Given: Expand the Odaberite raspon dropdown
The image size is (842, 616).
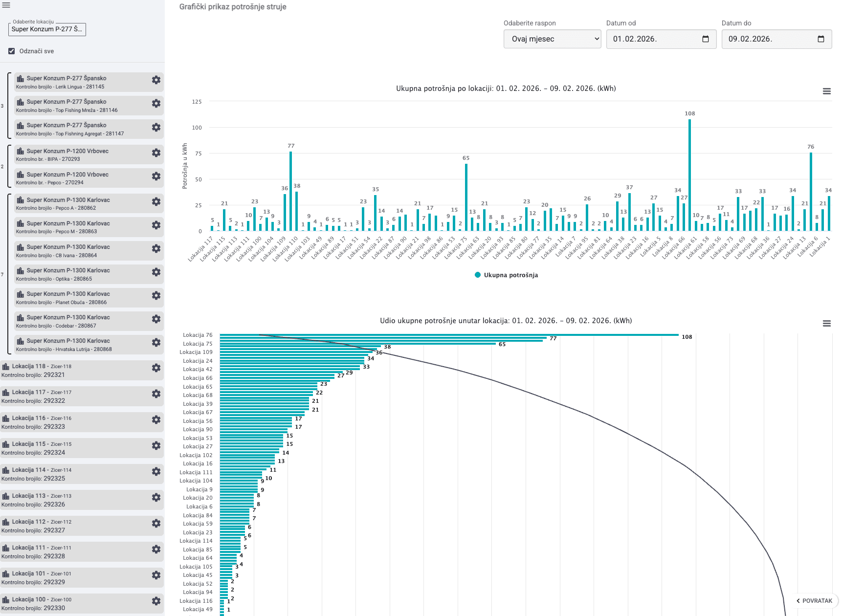Looking at the screenshot, I should coord(552,39).
